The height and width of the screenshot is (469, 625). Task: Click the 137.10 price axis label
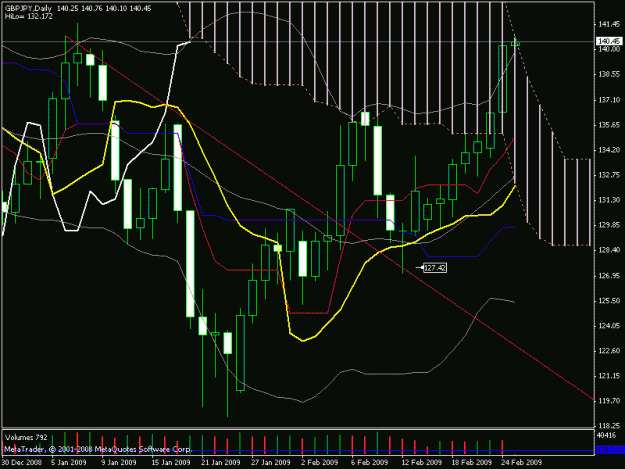(x=609, y=100)
